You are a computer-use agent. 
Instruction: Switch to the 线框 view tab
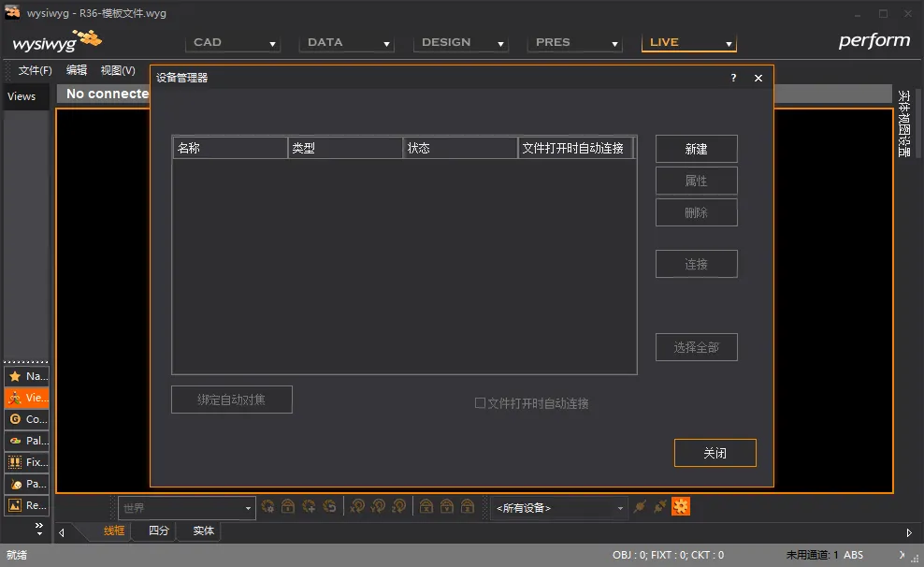pyautogui.click(x=114, y=531)
